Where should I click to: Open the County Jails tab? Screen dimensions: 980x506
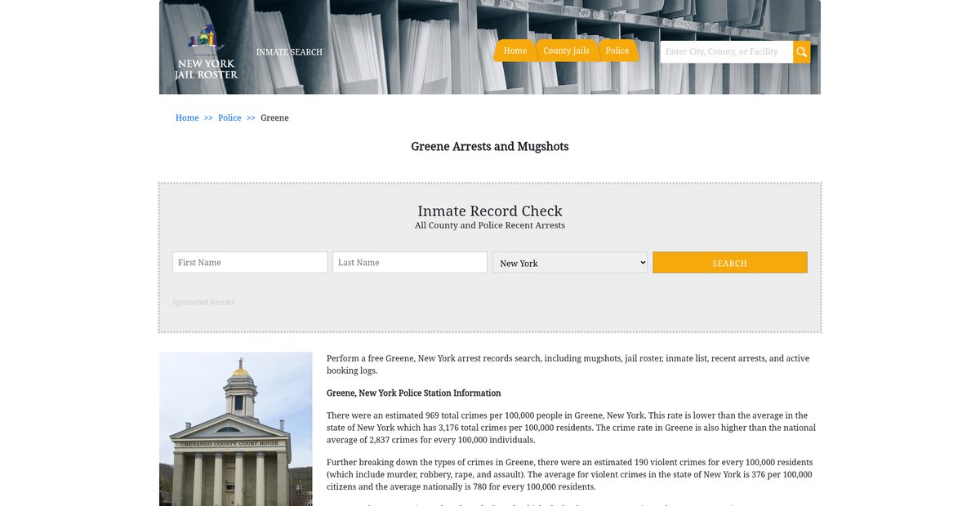point(566,51)
